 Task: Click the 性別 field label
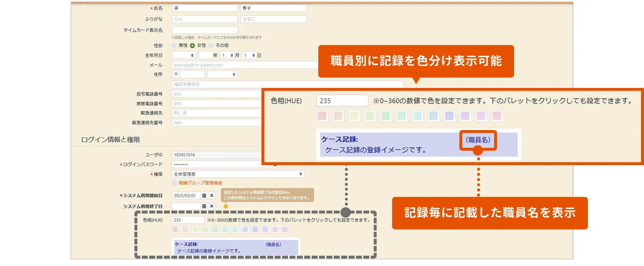click(x=158, y=45)
